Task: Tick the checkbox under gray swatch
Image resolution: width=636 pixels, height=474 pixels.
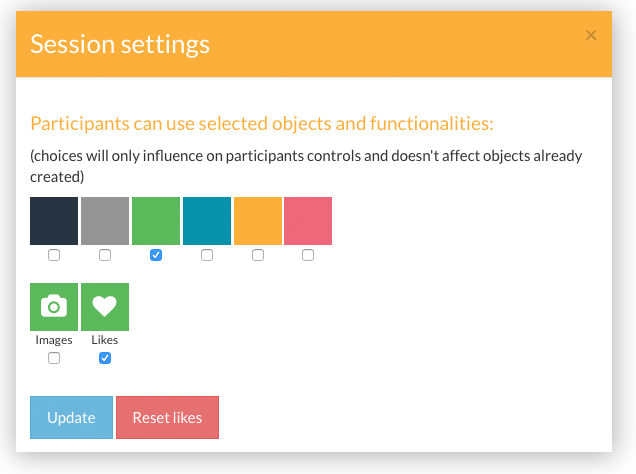Action: point(105,255)
